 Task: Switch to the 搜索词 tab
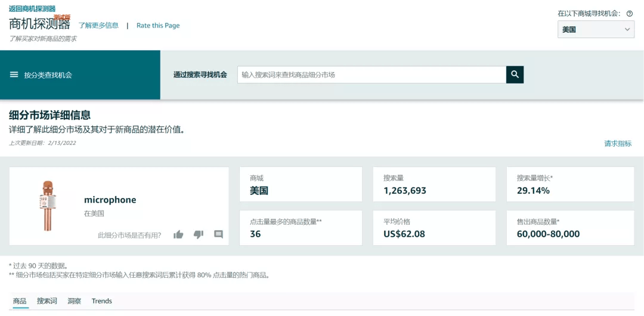click(x=47, y=301)
